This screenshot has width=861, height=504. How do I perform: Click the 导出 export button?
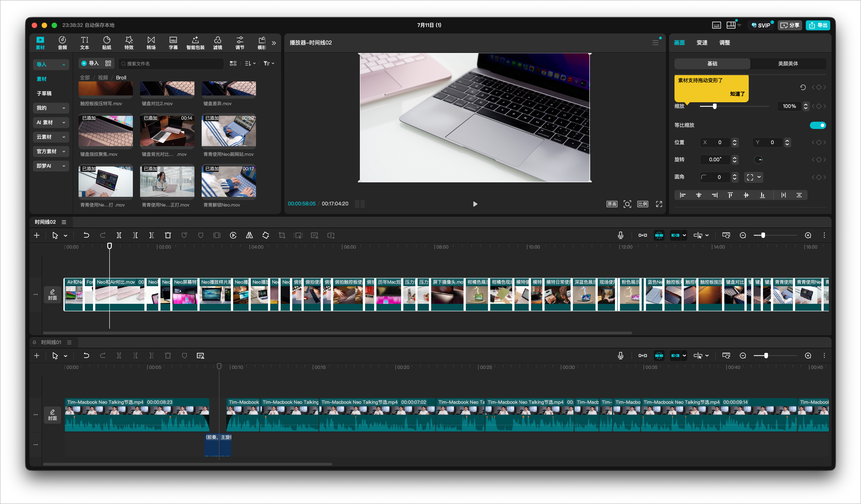pos(818,25)
